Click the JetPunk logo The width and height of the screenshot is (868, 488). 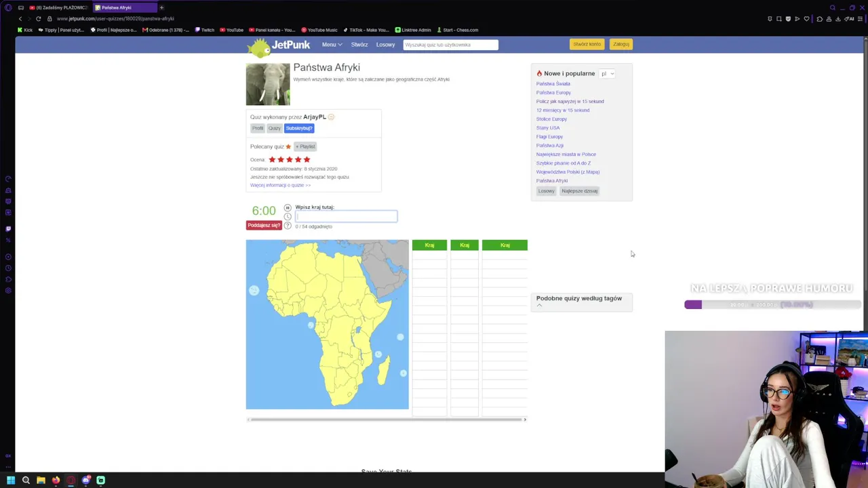(x=279, y=46)
